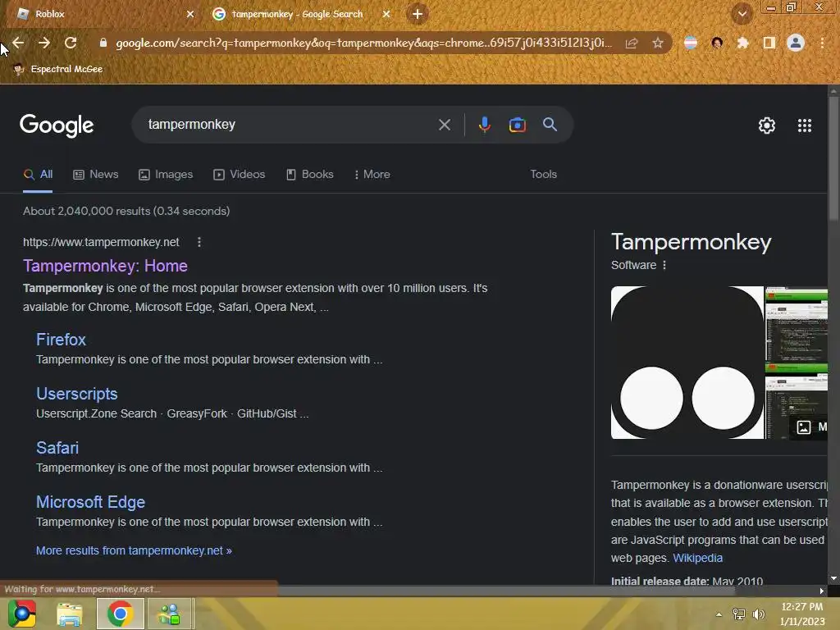Screen dimensions: 840x630
Task: Open options for tampermonkey.net result
Action: coord(199,242)
